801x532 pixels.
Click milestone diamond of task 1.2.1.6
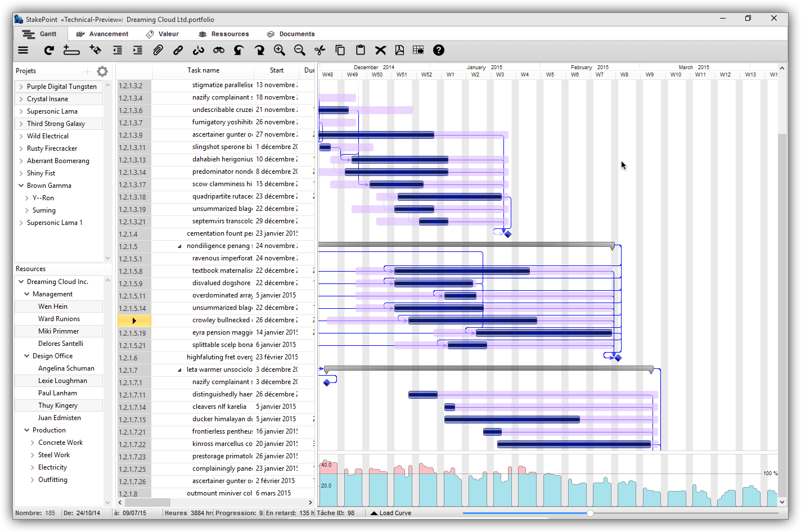618,358
